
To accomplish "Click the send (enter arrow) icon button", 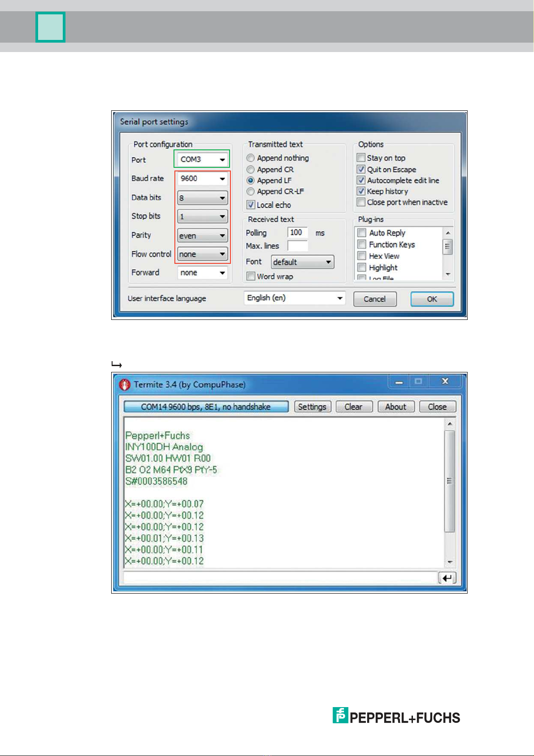I will [447, 578].
